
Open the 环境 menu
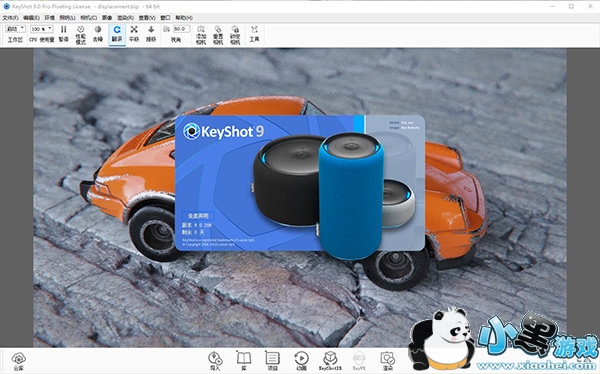point(49,18)
